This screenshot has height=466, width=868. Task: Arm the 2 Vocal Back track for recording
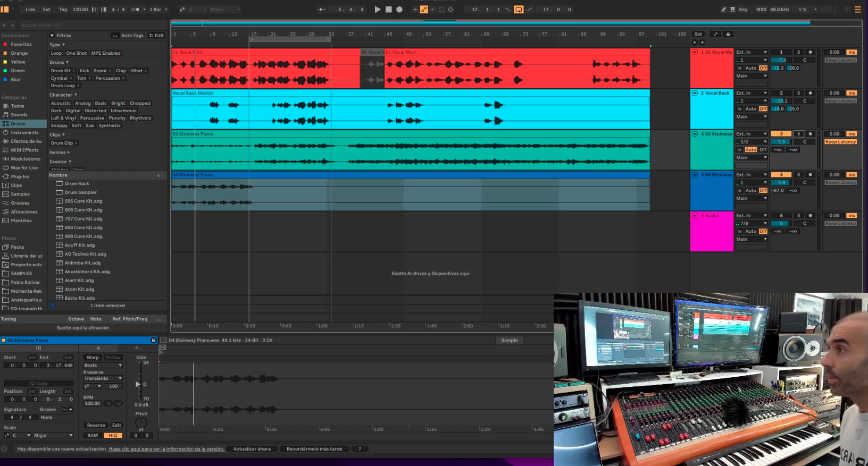[x=810, y=93]
